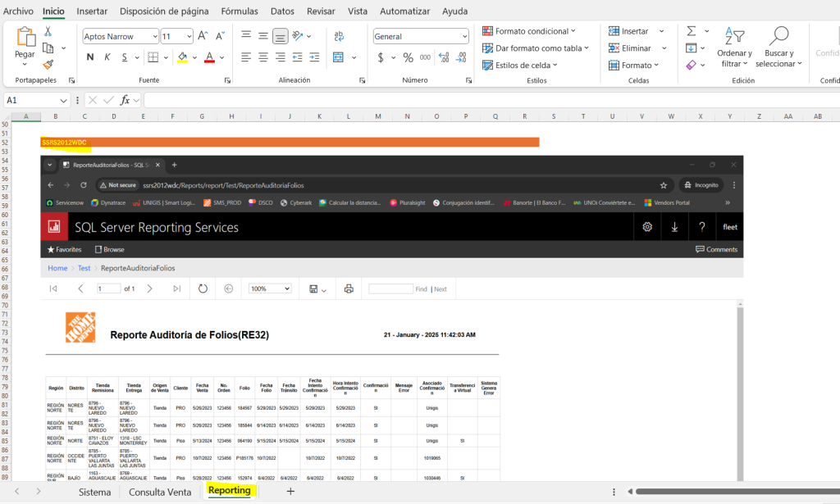Screen dimensions: 840x504
Task: Open Dar formato como tabla dropdown
Action: (x=535, y=48)
